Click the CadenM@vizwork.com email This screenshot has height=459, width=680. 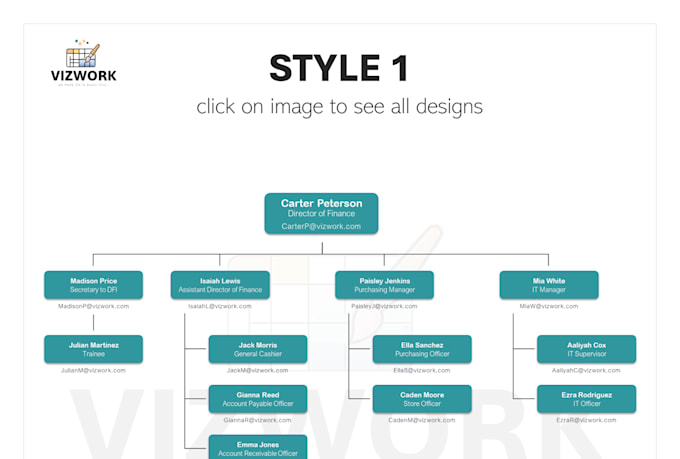point(422,420)
